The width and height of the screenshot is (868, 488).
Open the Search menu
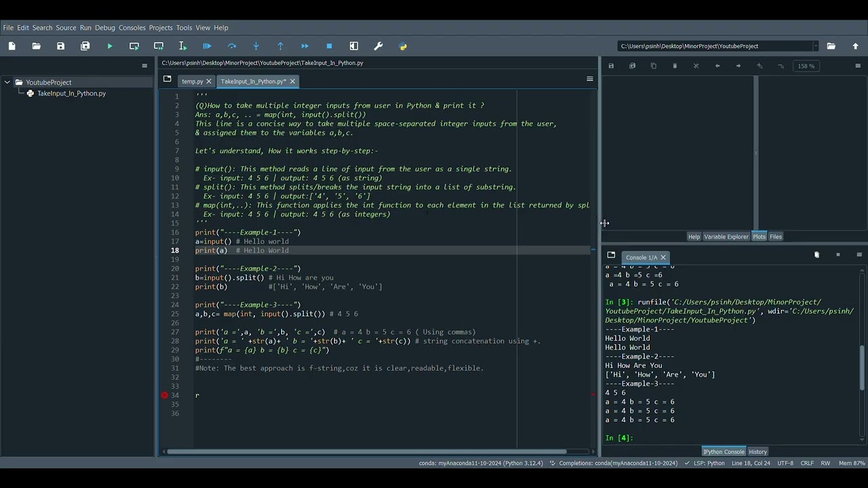pos(42,28)
